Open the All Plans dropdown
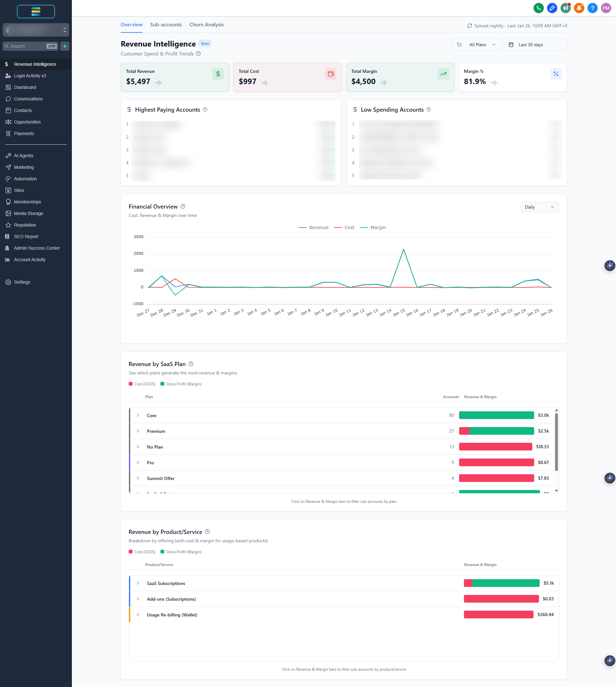This screenshot has height=687, width=616. pos(476,45)
